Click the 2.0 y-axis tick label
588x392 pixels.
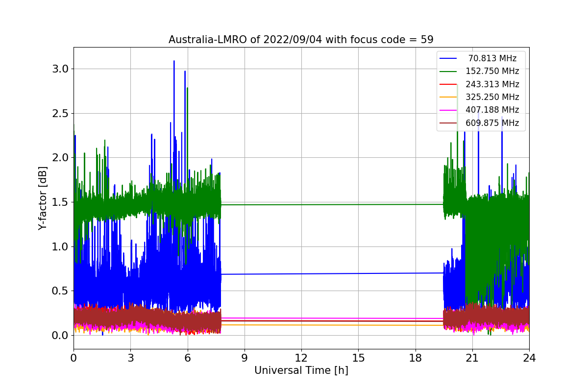(60, 158)
